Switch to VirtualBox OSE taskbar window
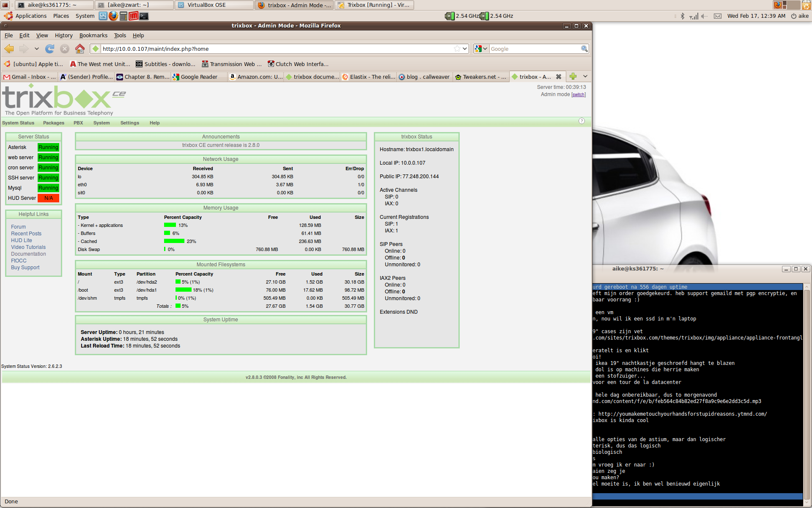 pyautogui.click(x=214, y=5)
